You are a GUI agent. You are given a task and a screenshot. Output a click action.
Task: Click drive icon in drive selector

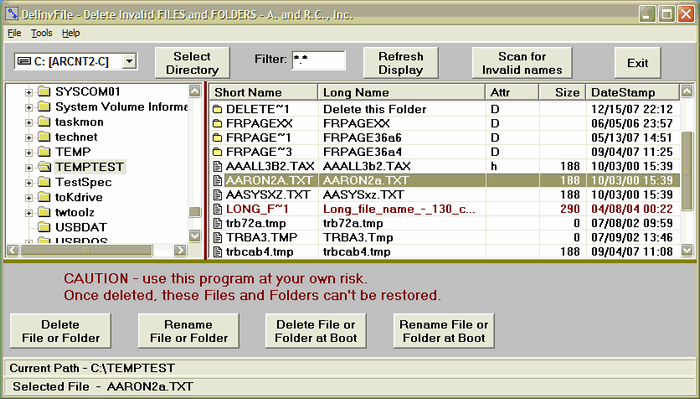24,62
